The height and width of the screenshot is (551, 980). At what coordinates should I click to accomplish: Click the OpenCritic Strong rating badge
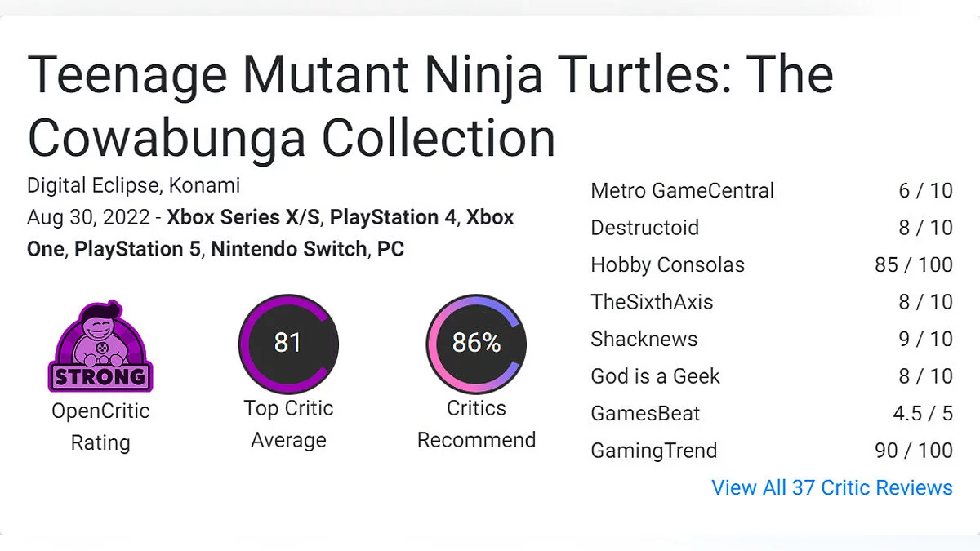click(x=100, y=346)
